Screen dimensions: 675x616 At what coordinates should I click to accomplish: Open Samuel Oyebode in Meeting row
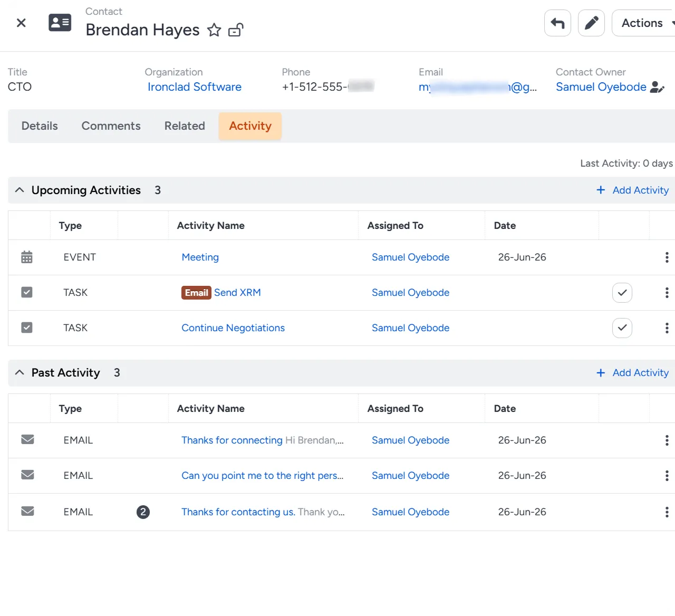pos(411,257)
